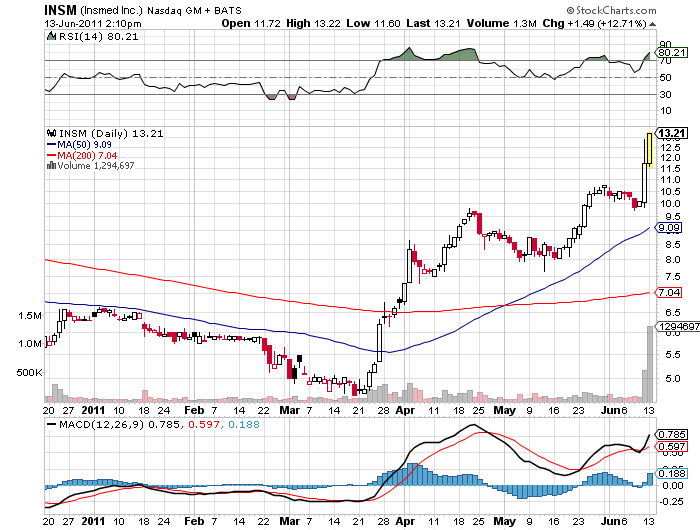
Task: Click the RSI(14) 80.21 panel label
Action: click(x=98, y=36)
